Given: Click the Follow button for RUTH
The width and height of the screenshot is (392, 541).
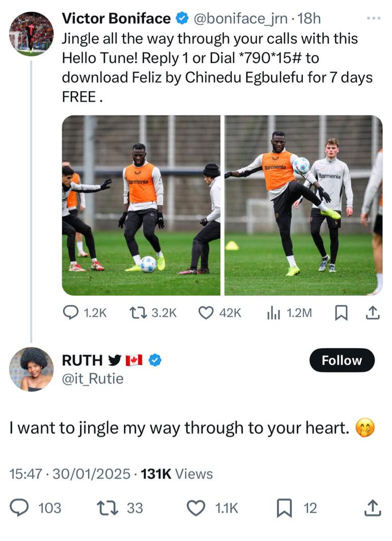Looking at the screenshot, I should click(x=342, y=361).
